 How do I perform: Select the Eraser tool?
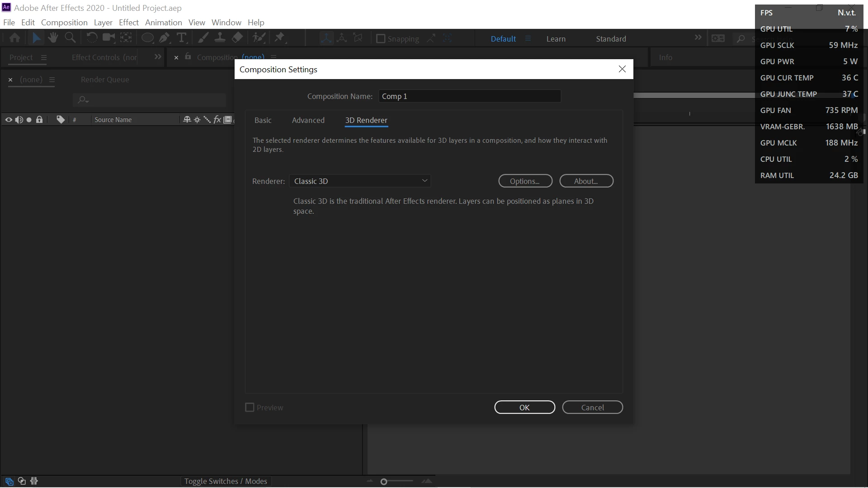(x=237, y=38)
